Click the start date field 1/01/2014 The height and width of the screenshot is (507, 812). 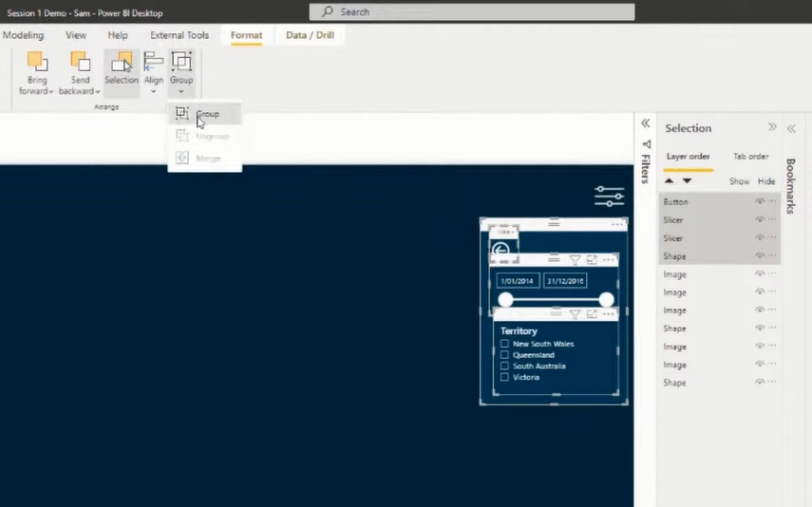[x=518, y=281]
